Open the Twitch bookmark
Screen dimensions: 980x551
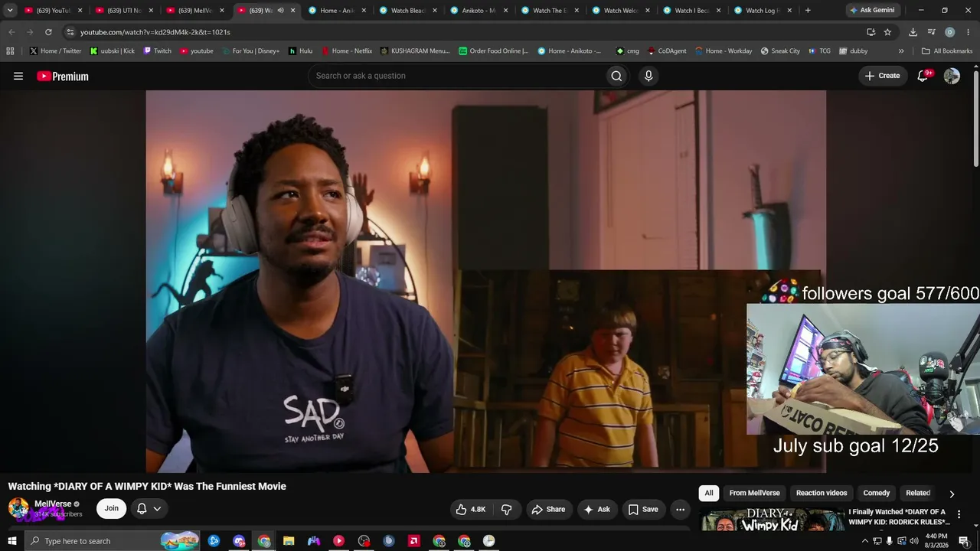pos(157,51)
